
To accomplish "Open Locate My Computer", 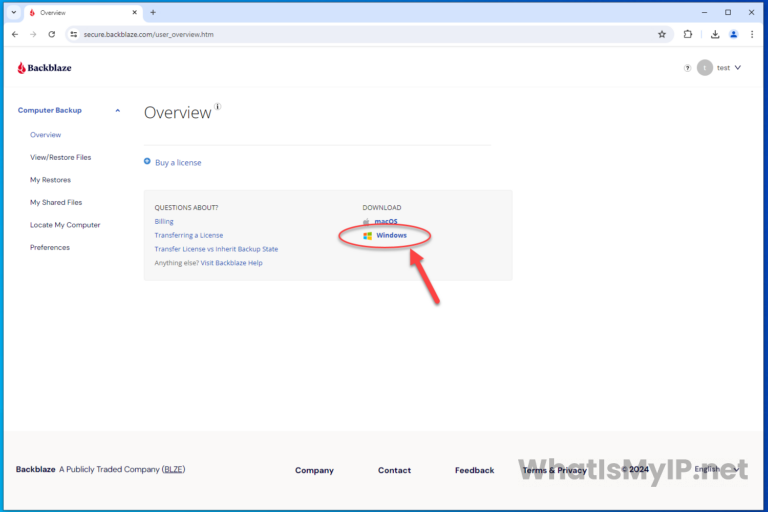I will click(65, 225).
